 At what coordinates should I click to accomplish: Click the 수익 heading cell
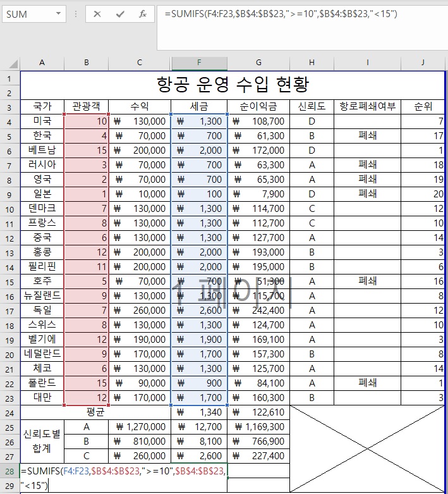pos(140,107)
